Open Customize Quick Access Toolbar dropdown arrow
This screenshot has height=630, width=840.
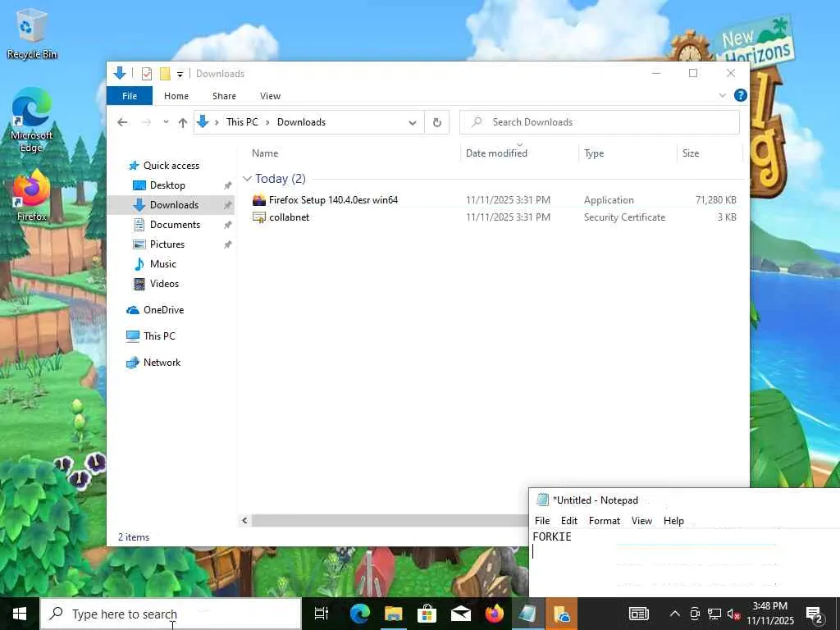tap(180, 74)
